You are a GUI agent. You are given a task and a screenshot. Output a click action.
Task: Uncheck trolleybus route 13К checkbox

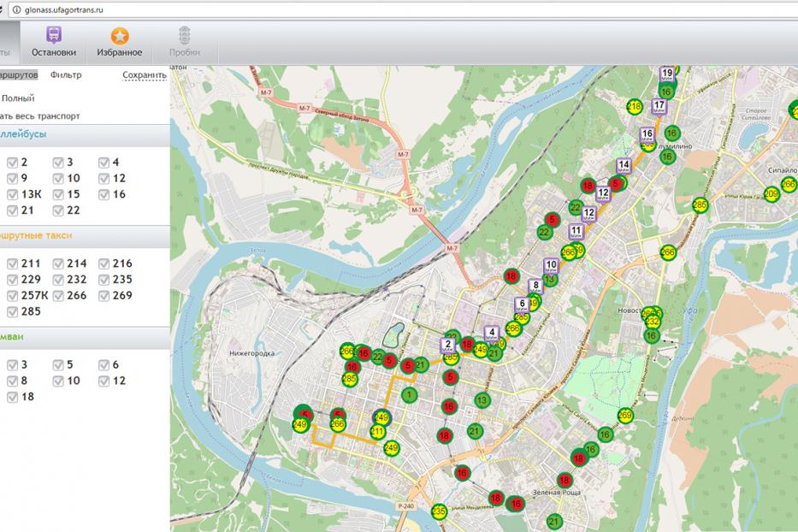(x=12, y=194)
